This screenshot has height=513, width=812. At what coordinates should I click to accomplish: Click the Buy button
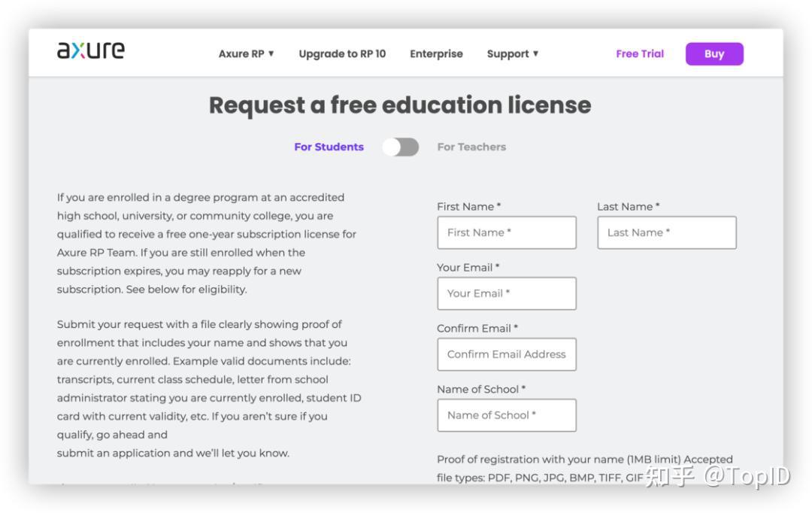tap(714, 53)
